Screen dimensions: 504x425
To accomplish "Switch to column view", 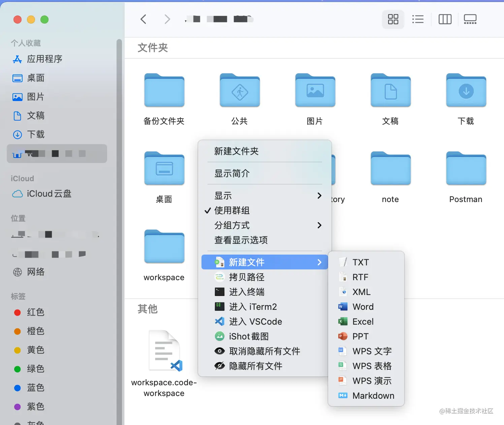I will (445, 19).
